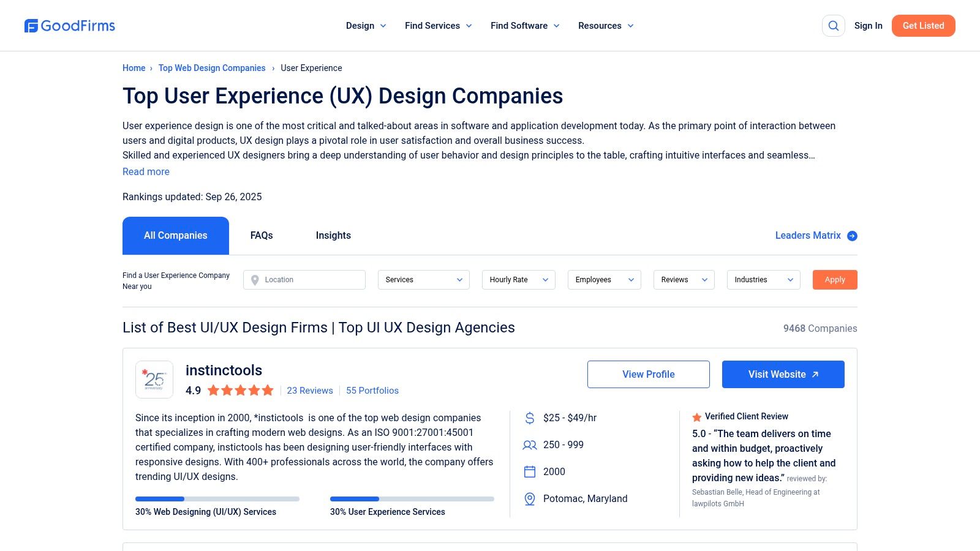The height and width of the screenshot is (551, 980).
Task: Click the 250 - 999 employees text
Action: 563,445
